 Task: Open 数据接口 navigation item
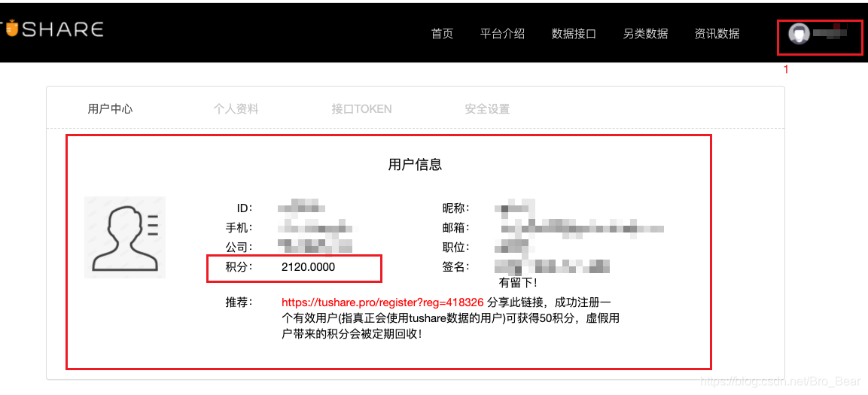pos(574,34)
